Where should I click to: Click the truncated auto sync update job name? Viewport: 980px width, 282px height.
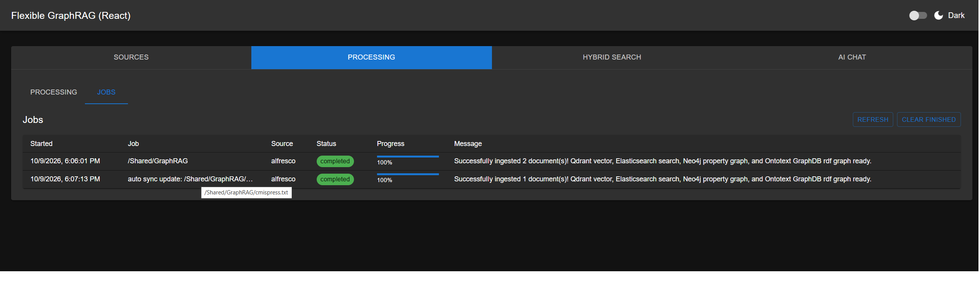click(190, 179)
